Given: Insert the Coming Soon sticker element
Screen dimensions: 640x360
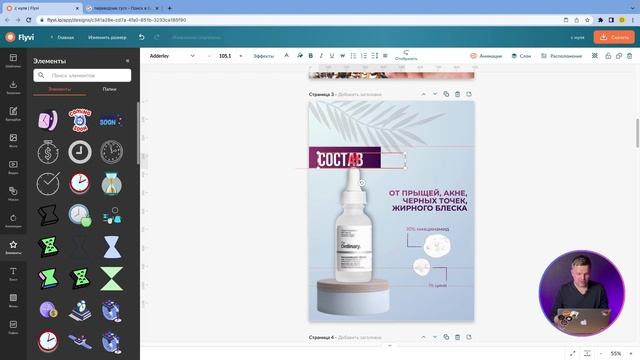Looking at the screenshot, I should pos(80,120).
